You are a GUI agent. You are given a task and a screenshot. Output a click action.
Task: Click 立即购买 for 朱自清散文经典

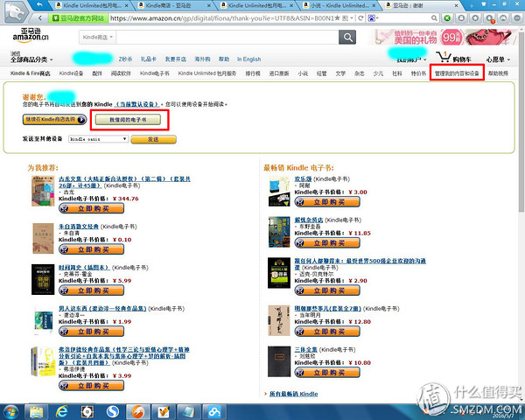(x=91, y=249)
